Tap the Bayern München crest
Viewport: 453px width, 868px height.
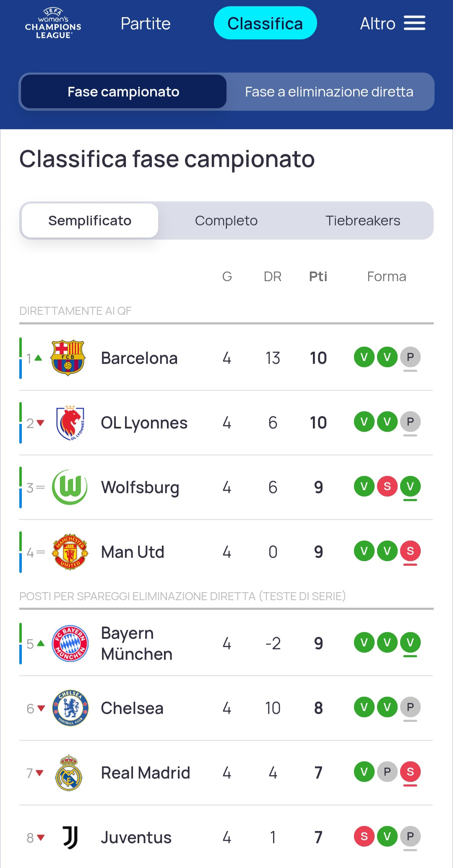[x=70, y=643]
